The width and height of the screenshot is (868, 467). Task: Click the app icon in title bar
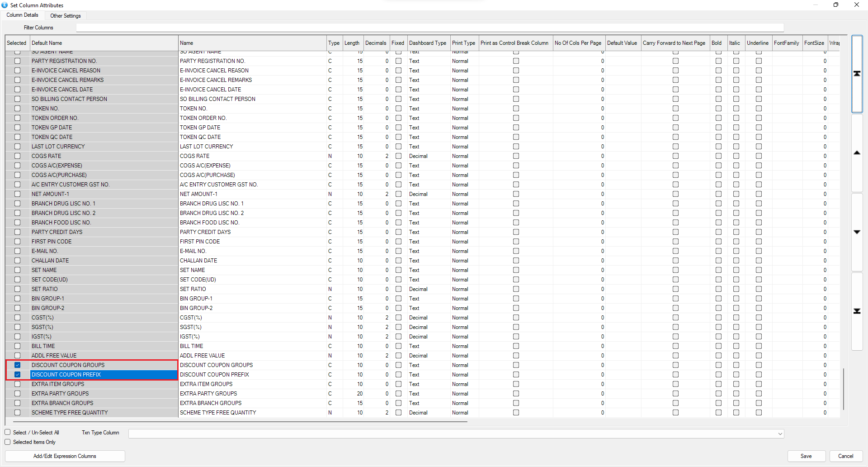pyautogui.click(x=5, y=5)
